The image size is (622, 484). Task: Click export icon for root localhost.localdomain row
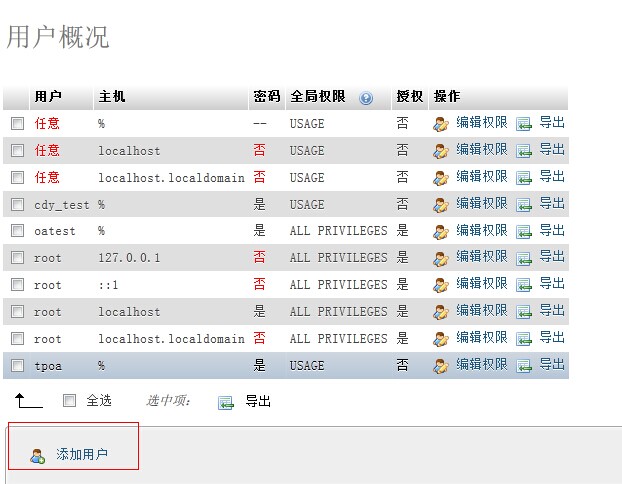[524, 339]
